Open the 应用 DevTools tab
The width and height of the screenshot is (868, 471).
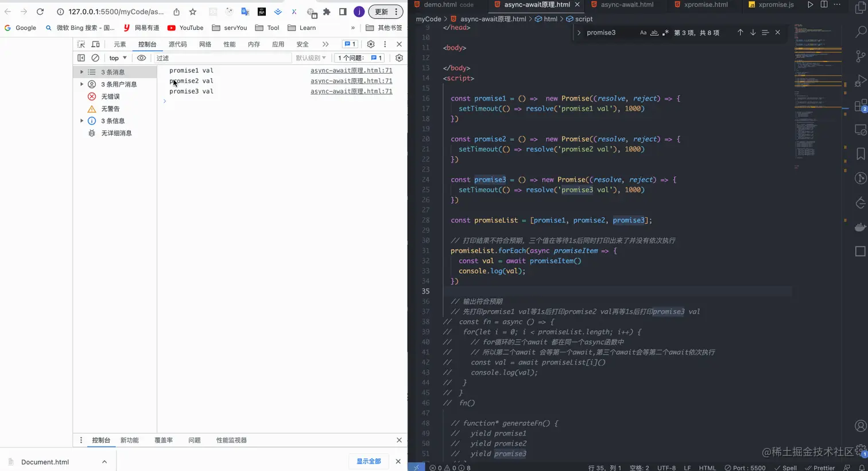click(x=278, y=44)
